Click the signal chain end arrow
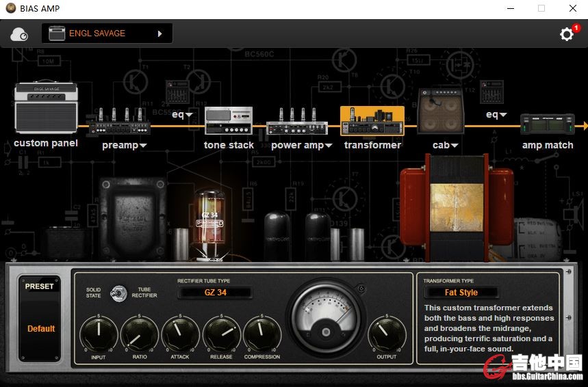 [585, 126]
